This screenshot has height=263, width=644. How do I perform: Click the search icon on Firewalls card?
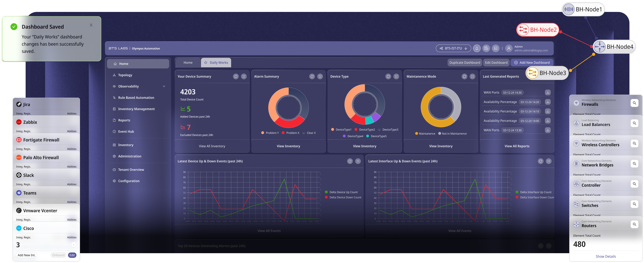(x=635, y=103)
